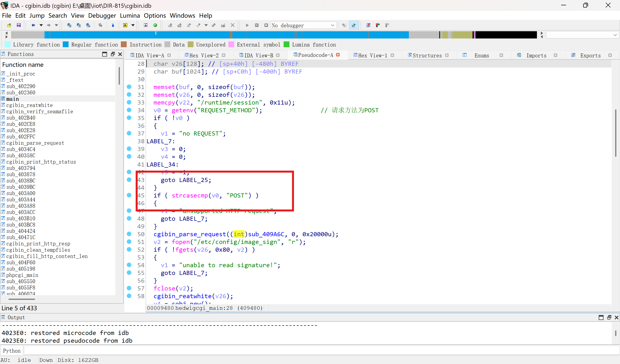Click the open file toolbar icon
Image resolution: width=620 pixels, height=364 pixels.
[9, 25]
